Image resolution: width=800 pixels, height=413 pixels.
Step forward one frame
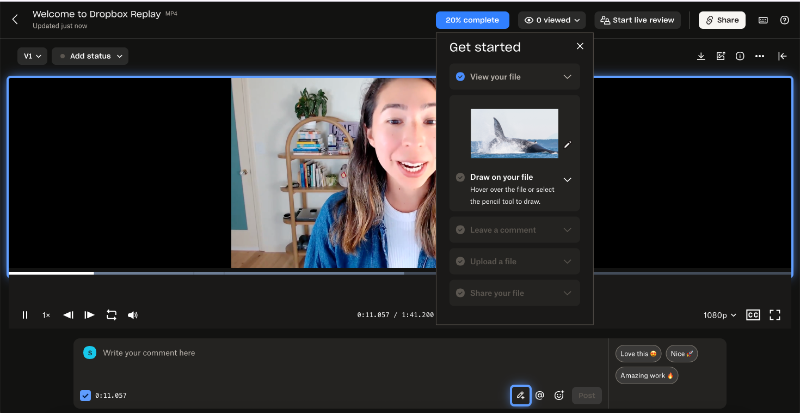pyautogui.click(x=89, y=315)
